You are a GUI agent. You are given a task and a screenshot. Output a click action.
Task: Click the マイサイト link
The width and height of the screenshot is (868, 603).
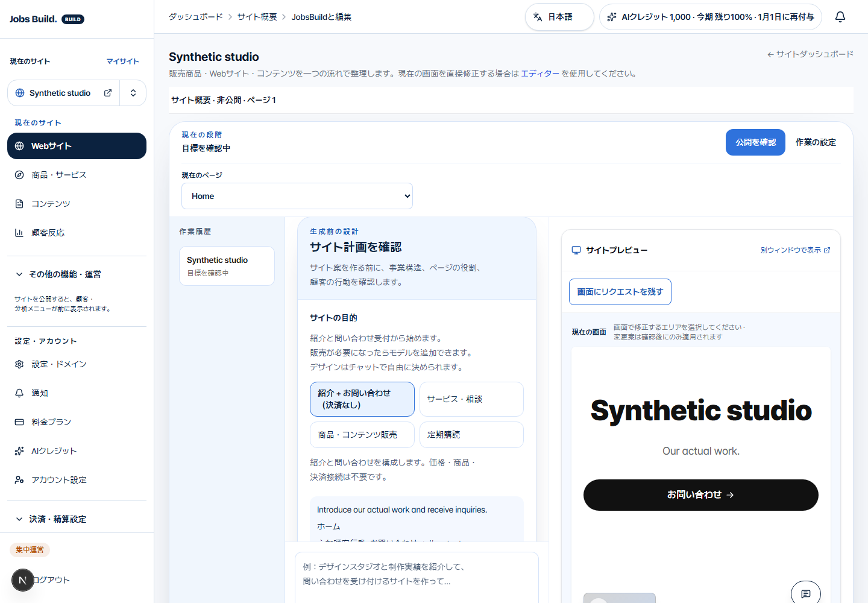click(x=123, y=62)
